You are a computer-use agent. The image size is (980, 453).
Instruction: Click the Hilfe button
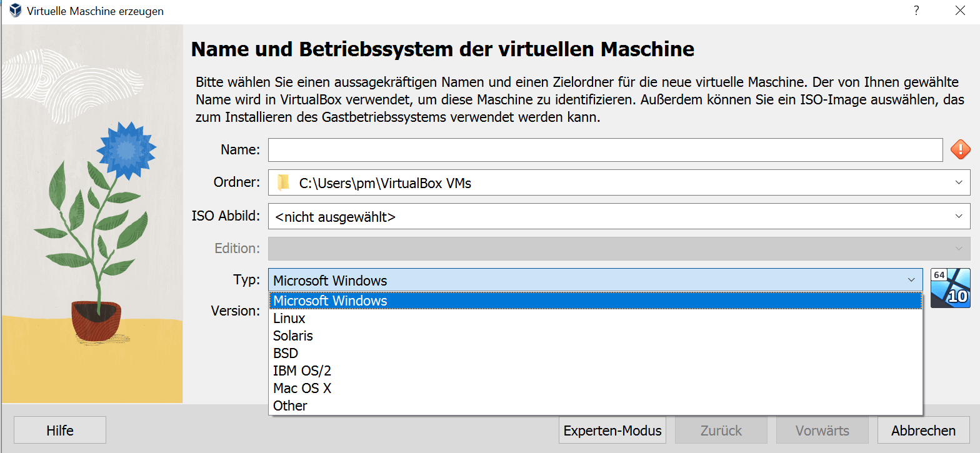click(x=60, y=431)
